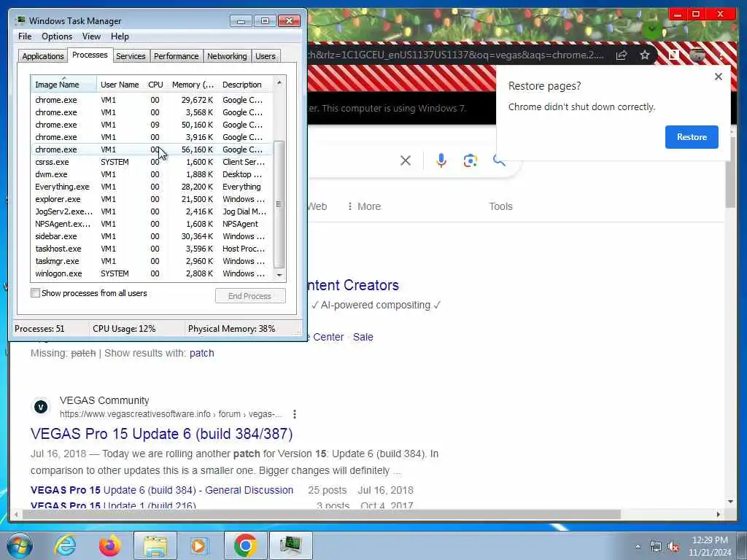The width and height of the screenshot is (747, 560).
Task: Open the three-dot menu for VEGAS Community result
Action: click(x=295, y=414)
